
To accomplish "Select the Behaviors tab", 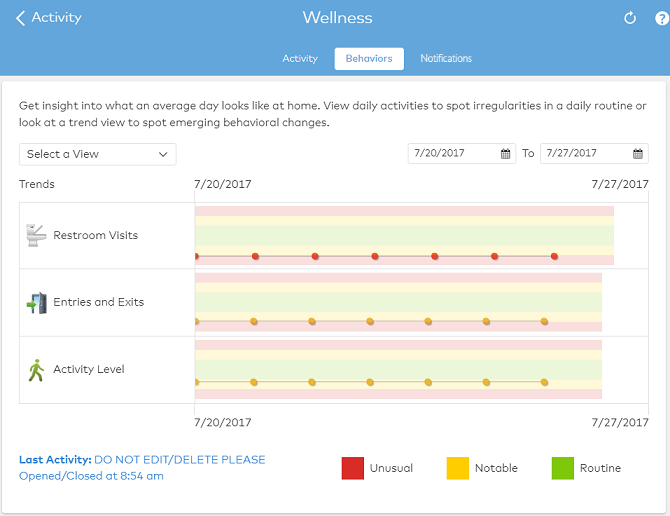I will pyautogui.click(x=369, y=59).
